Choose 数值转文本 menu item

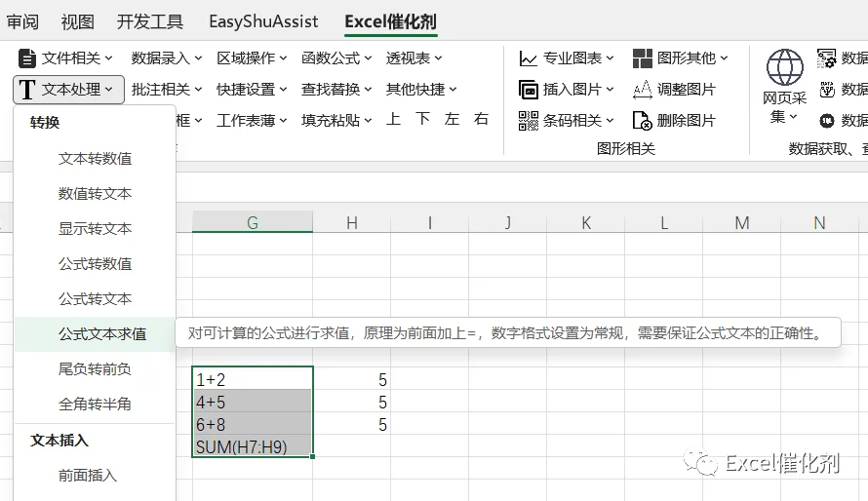95,194
